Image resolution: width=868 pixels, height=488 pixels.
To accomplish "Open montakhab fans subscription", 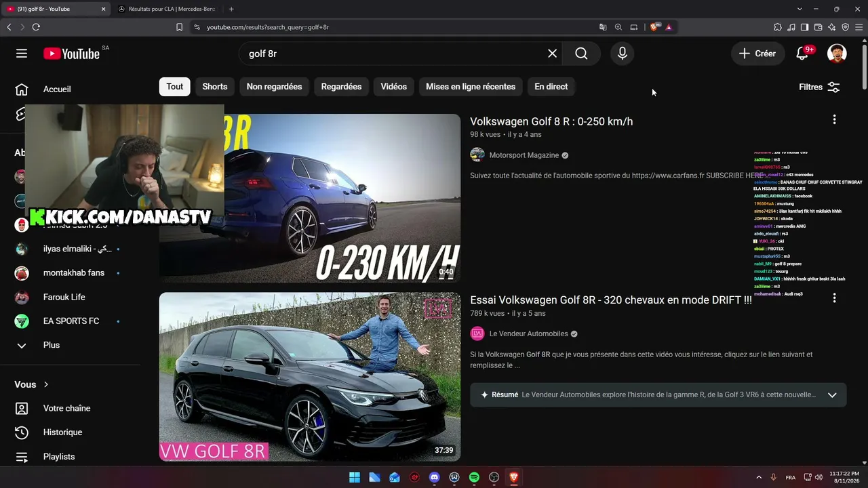I will [x=75, y=273].
